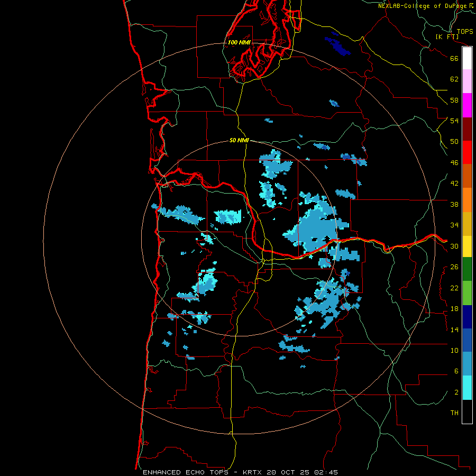
Task: Click the medium blue 14 kft legend swatch
Action: click(x=467, y=340)
